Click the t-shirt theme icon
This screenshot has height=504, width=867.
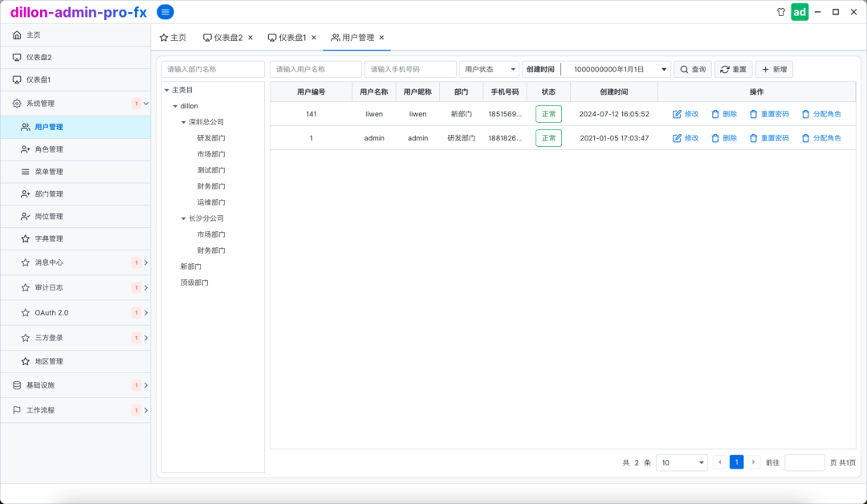coord(780,12)
